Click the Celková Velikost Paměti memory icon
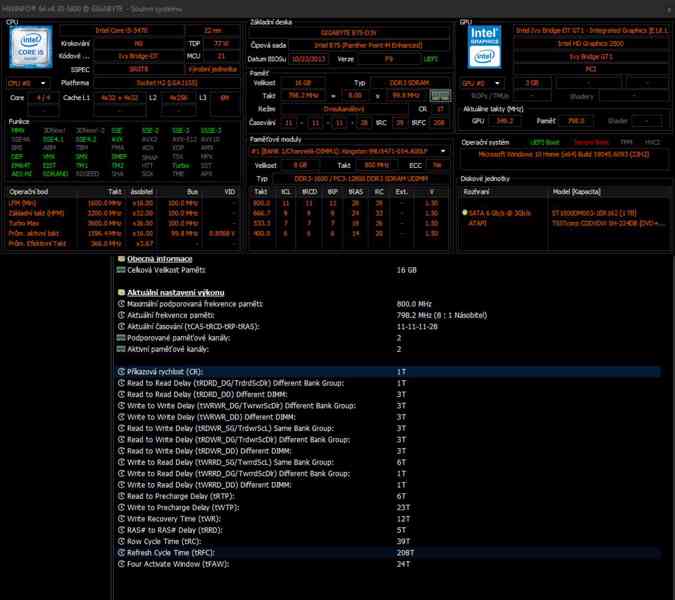This screenshot has height=600, width=675. 122,270
